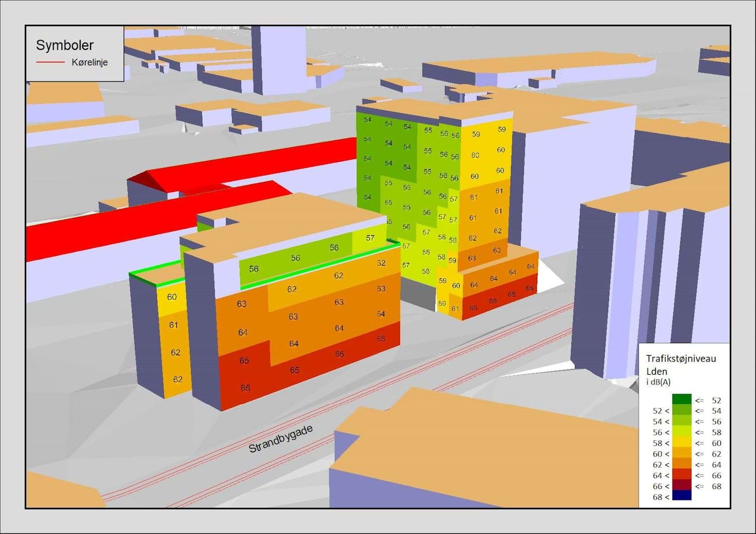Select the yellow-green 56–58 legend swatch

[681, 432]
